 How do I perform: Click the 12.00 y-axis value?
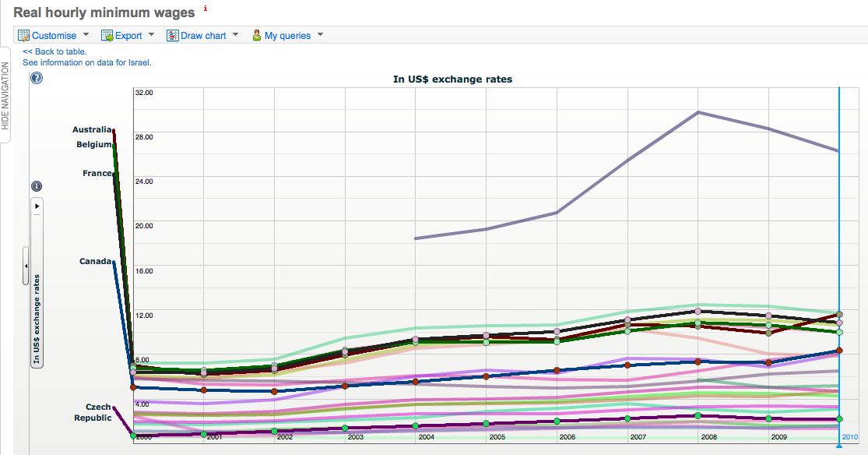tap(144, 316)
